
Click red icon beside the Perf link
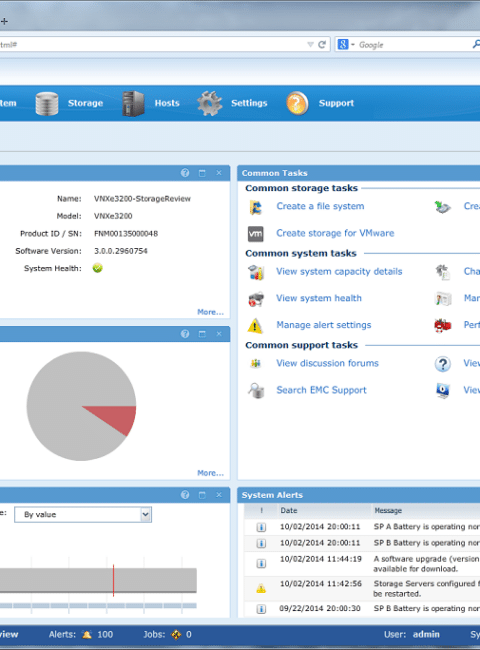point(443,325)
